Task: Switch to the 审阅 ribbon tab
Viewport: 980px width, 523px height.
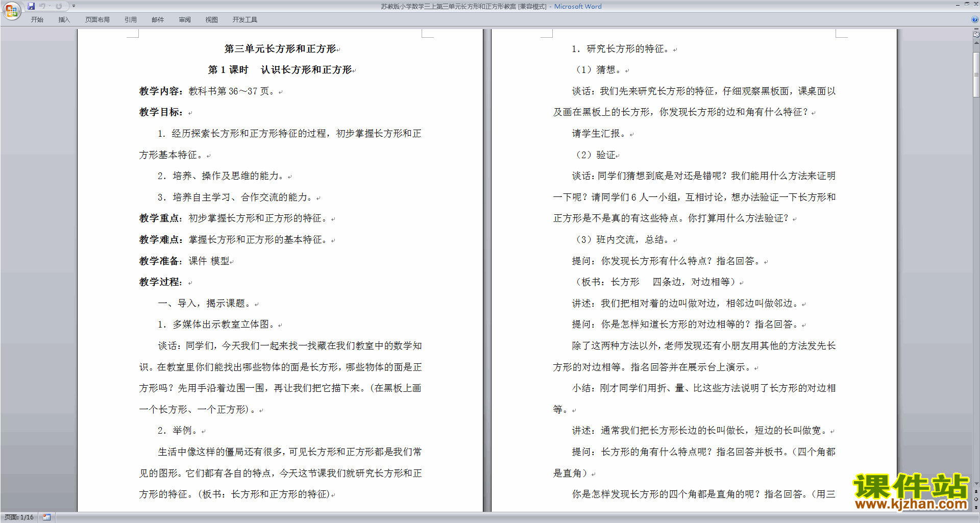Action: pyautogui.click(x=185, y=19)
